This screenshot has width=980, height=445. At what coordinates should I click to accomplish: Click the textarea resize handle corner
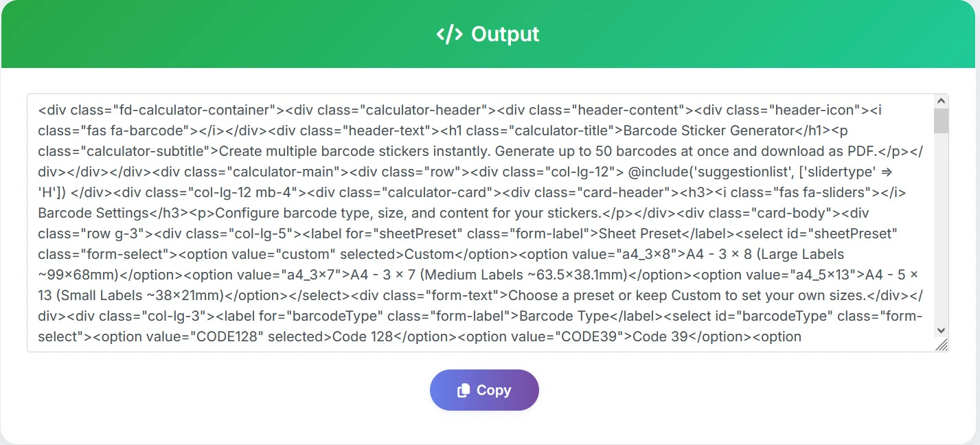click(x=942, y=345)
